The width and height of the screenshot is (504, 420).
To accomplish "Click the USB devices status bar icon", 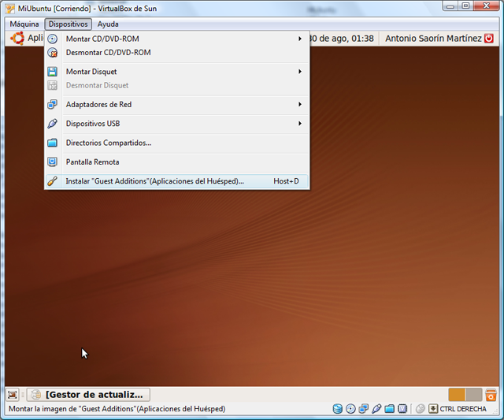I will 376,409.
